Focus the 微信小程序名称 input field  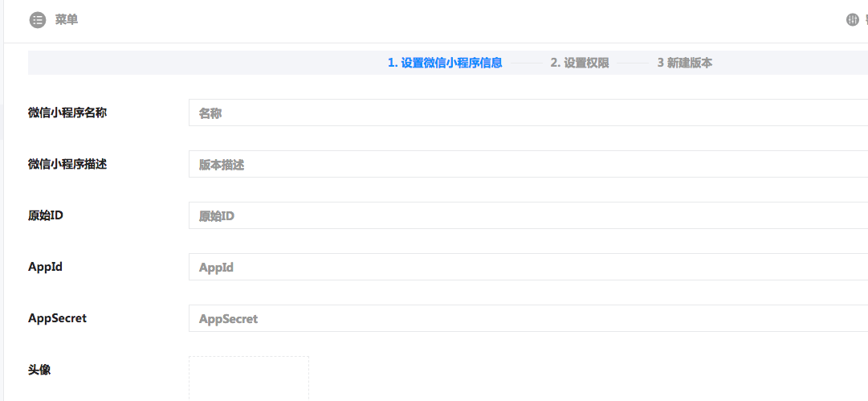(x=528, y=113)
